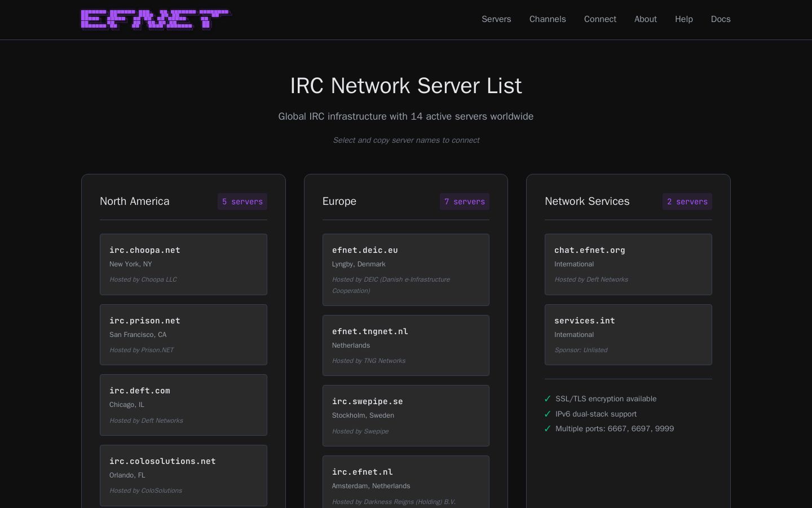Screen dimensions: 812x508
Task: Select server name irc.swepipe.se
Action: (368, 401)
